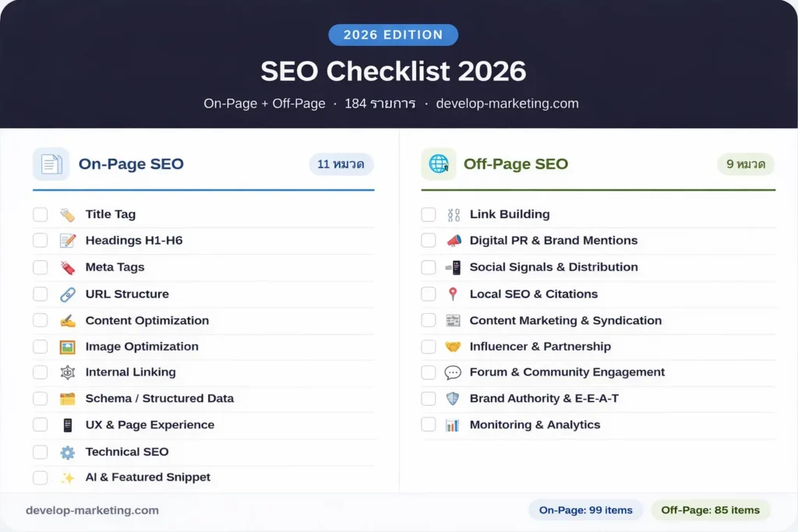Select the document icon beside On-Page SEO

52,164
